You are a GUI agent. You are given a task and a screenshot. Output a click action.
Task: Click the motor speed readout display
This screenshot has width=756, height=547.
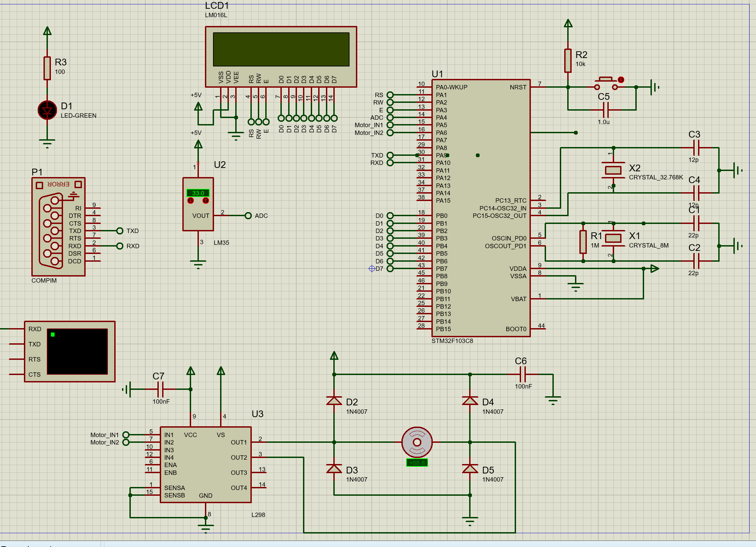tap(417, 463)
